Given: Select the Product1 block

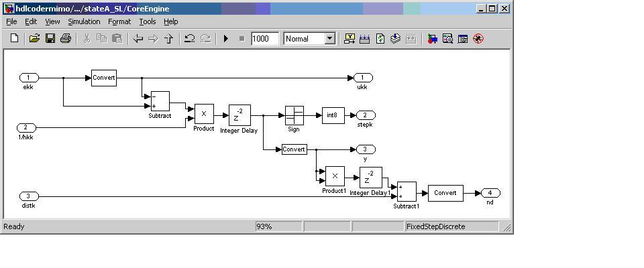Looking at the screenshot, I should tap(335, 176).
